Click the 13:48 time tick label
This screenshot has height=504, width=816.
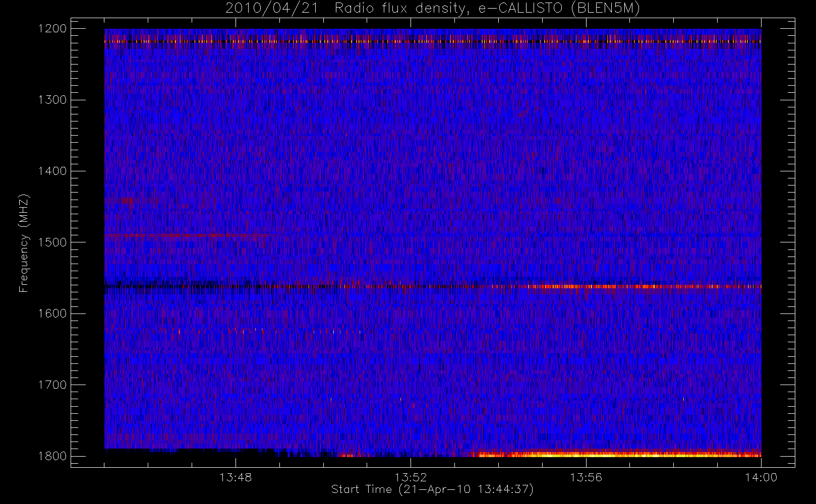pos(236,477)
